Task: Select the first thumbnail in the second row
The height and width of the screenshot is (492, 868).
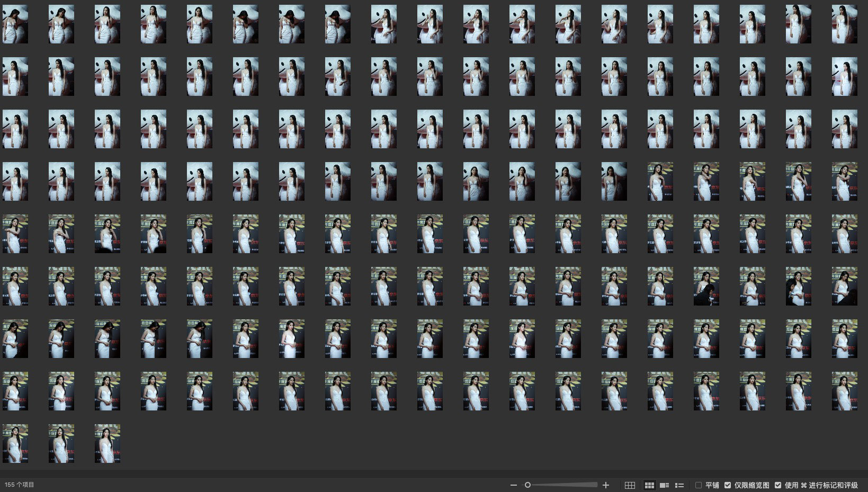Action: coord(15,77)
